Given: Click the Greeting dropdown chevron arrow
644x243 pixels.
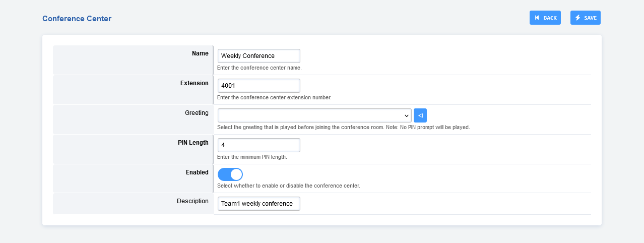Looking at the screenshot, I should [x=406, y=115].
